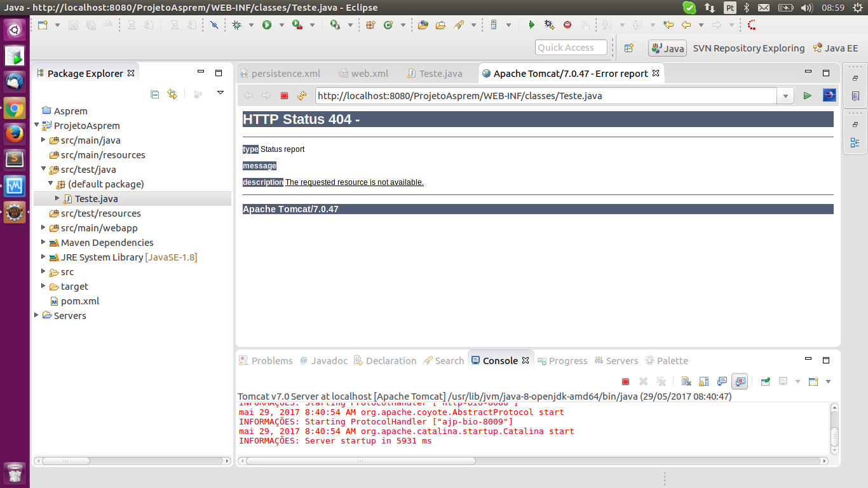Click the Open Task folder icon
Image resolution: width=868 pixels, height=488 pixels.
[x=440, y=25]
